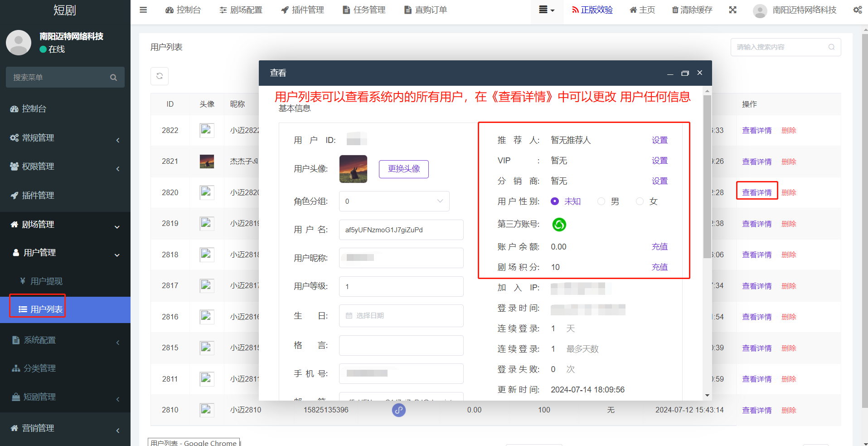This screenshot has width=868, height=446.
Task: Click 设置 next to 分销商
Action: tap(659, 181)
